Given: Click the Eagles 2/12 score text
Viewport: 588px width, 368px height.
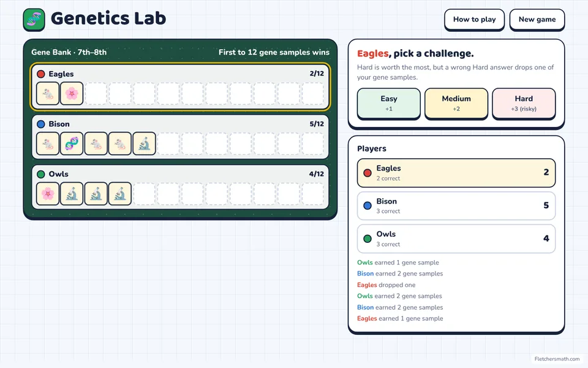Looking at the screenshot, I should pos(317,74).
